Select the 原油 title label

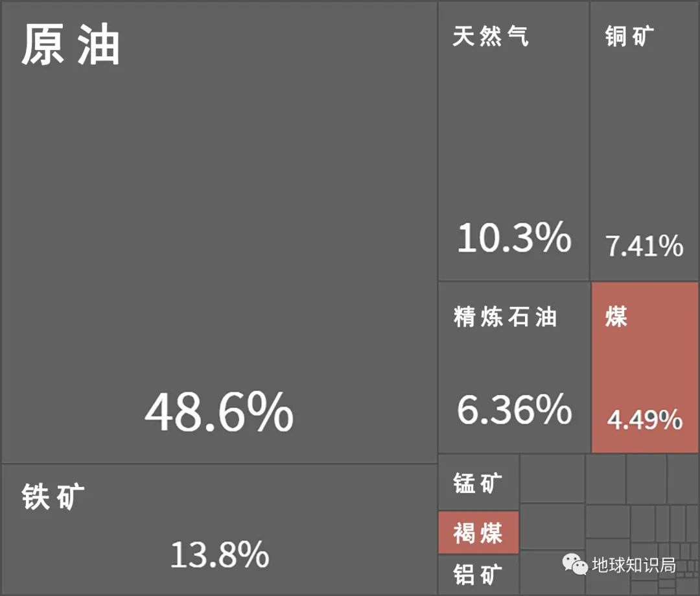(x=71, y=45)
